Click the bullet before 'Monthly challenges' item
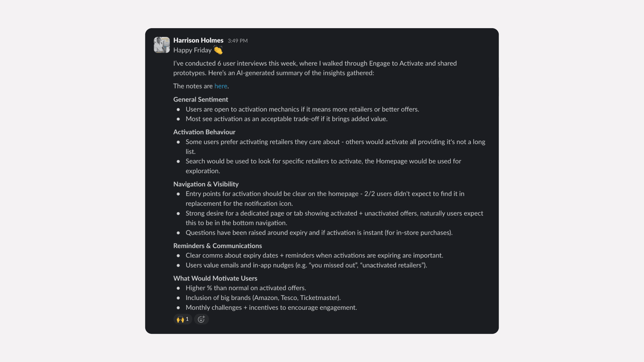 click(178, 307)
